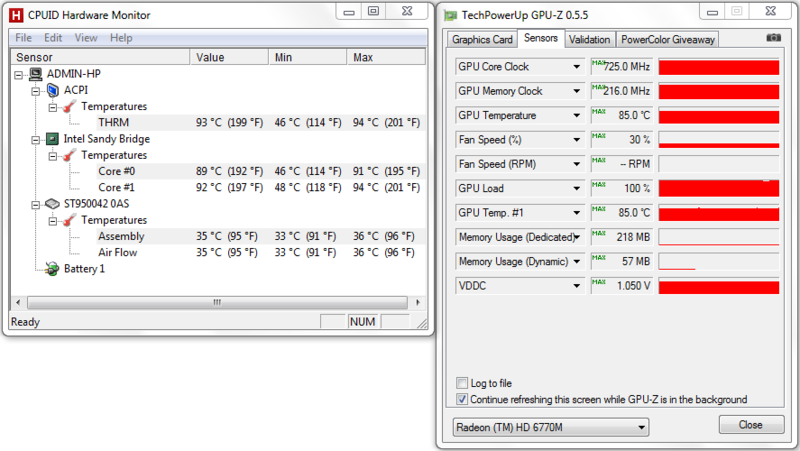
Task: Collapse the Intel Sandy Bridge node
Action: click(x=35, y=140)
